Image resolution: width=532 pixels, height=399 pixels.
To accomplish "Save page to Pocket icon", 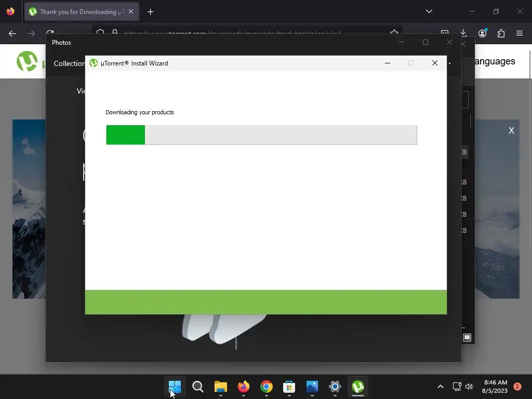I will click(x=445, y=33).
